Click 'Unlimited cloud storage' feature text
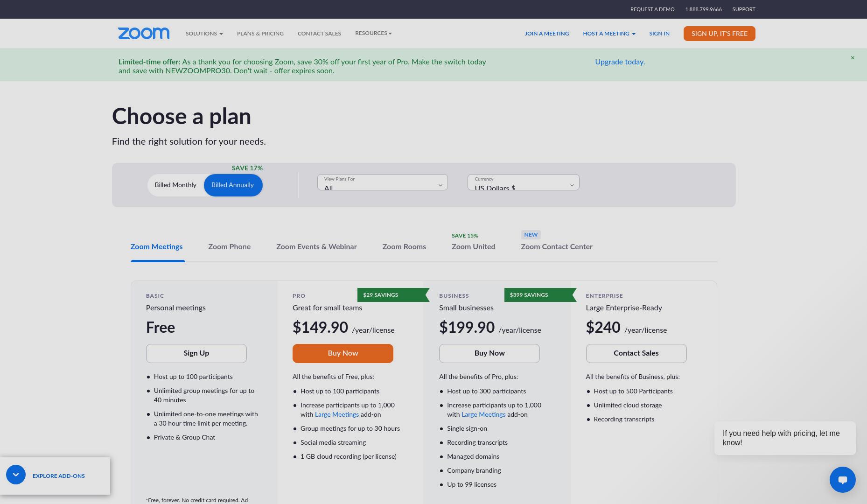The height and width of the screenshot is (504, 867). point(628,405)
